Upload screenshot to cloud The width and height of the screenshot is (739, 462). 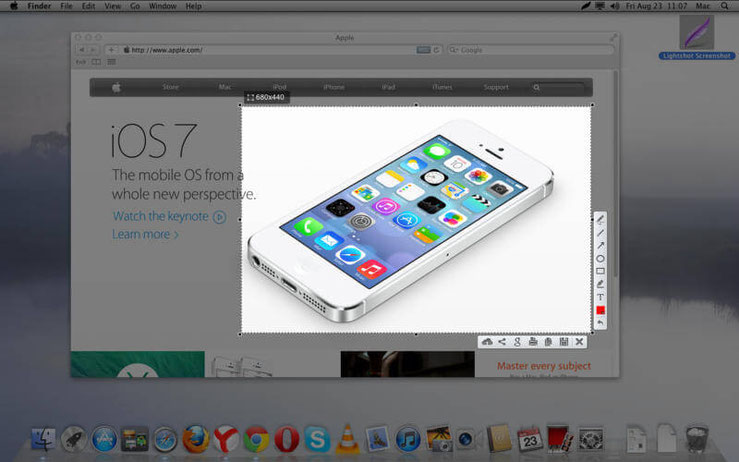pyautogui.click(x=487, y=342)
